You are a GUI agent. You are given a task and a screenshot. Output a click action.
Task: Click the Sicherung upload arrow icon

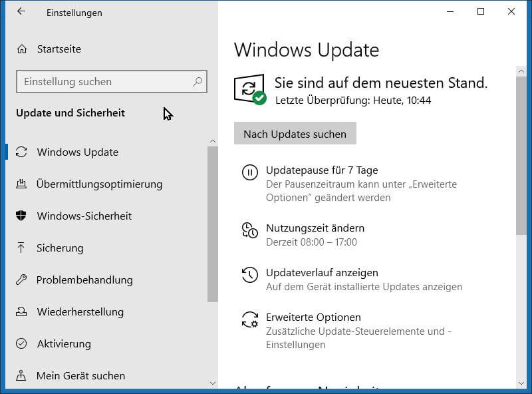(21, 248)
